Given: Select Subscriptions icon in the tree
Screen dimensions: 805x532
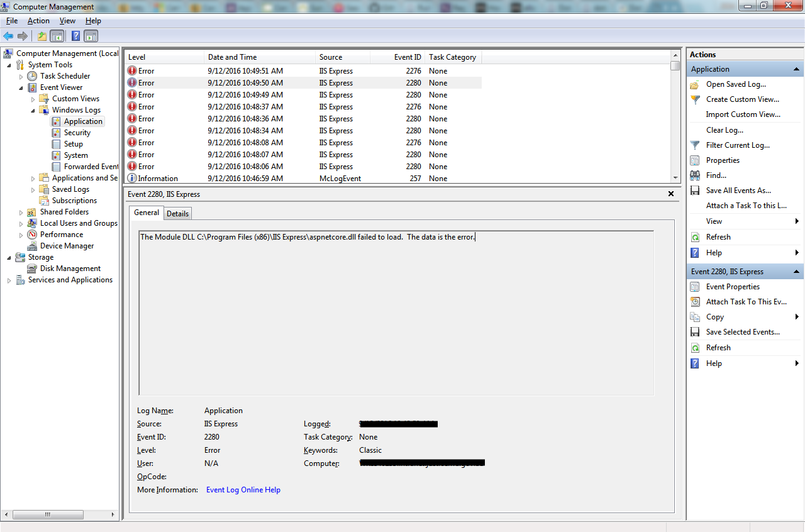Looking at the screenshot, I should click(44, 201).
